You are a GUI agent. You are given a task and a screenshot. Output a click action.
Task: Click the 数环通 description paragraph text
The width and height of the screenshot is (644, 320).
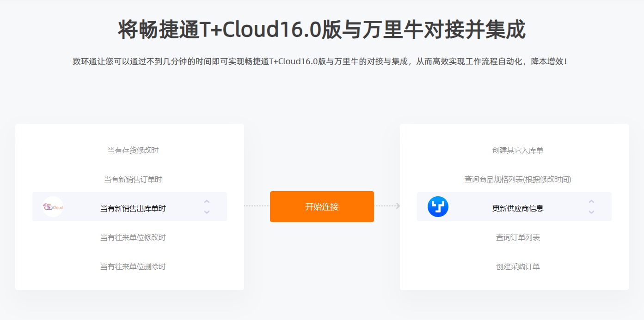pyautogui.click(x=320, y=61)
